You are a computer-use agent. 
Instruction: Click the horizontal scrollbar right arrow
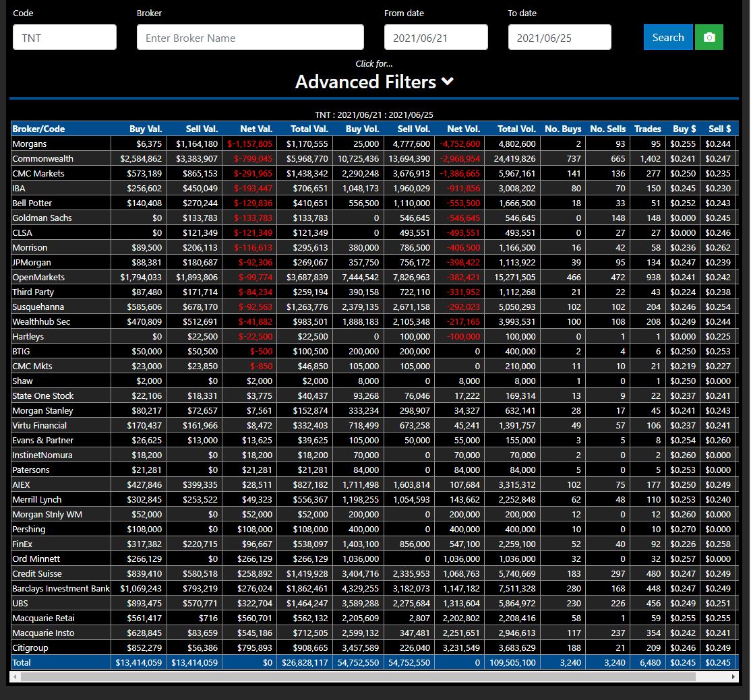pos(733,676)
